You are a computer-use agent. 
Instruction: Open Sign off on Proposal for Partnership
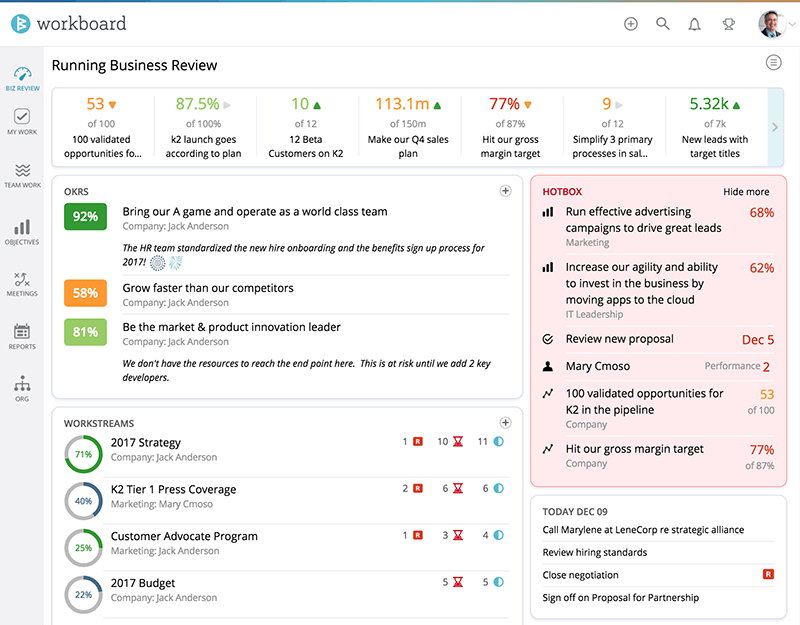[x=620, y=598]
